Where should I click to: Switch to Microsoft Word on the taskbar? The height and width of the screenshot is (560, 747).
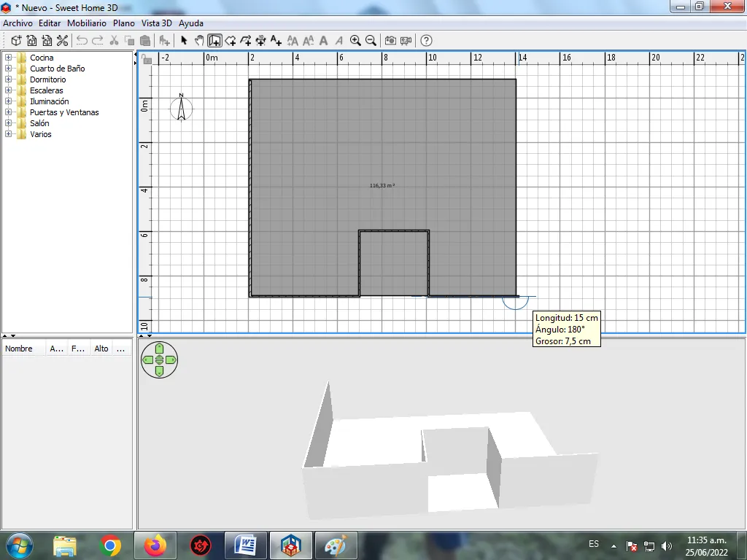(245, 545)
